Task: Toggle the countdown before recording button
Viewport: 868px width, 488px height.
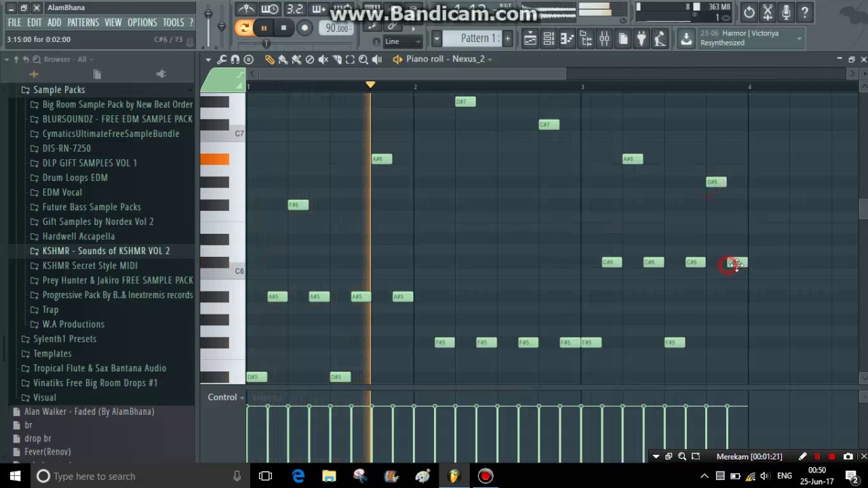Action: coord(294,9)
